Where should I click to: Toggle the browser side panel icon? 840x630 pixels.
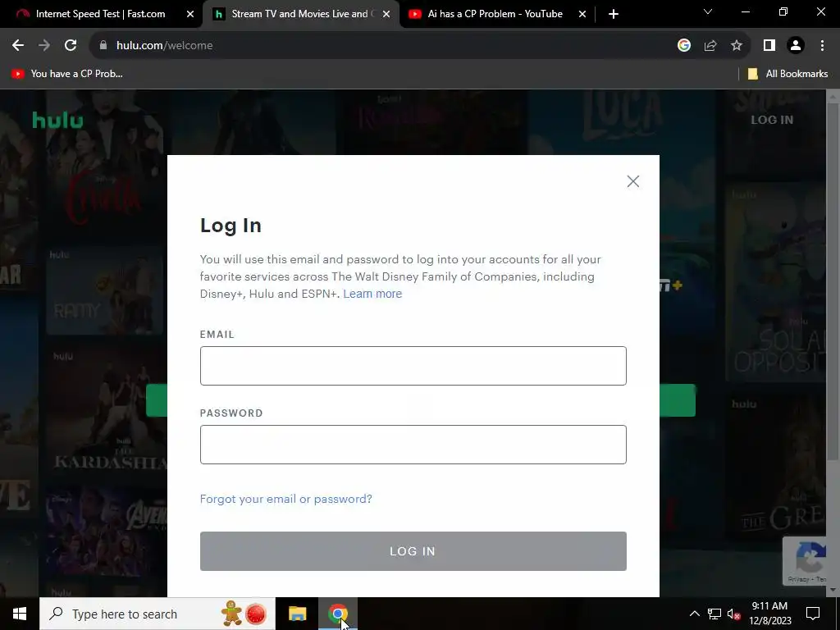[769, 46]
